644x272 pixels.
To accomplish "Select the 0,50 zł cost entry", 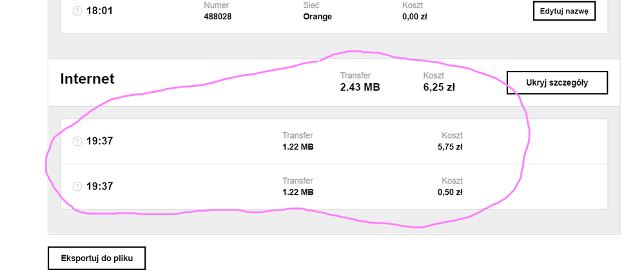I will point(450,192).
